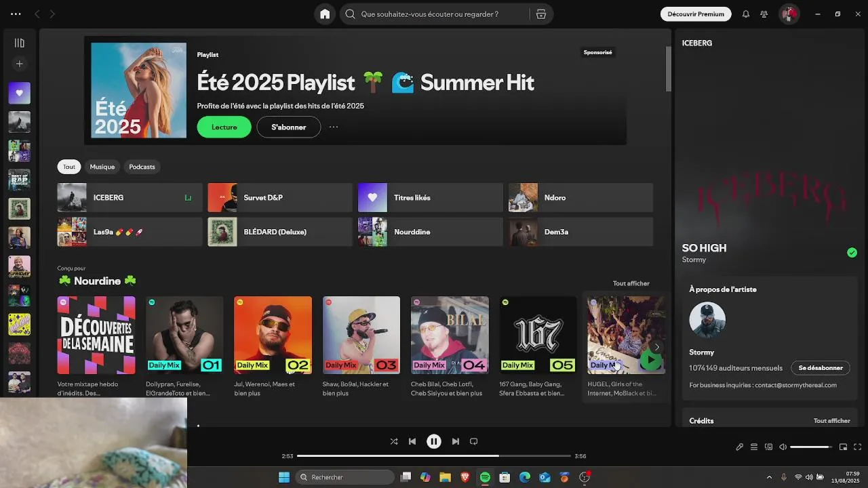
Task: Open Outlook from taskbar
Action: click(545, 477)
